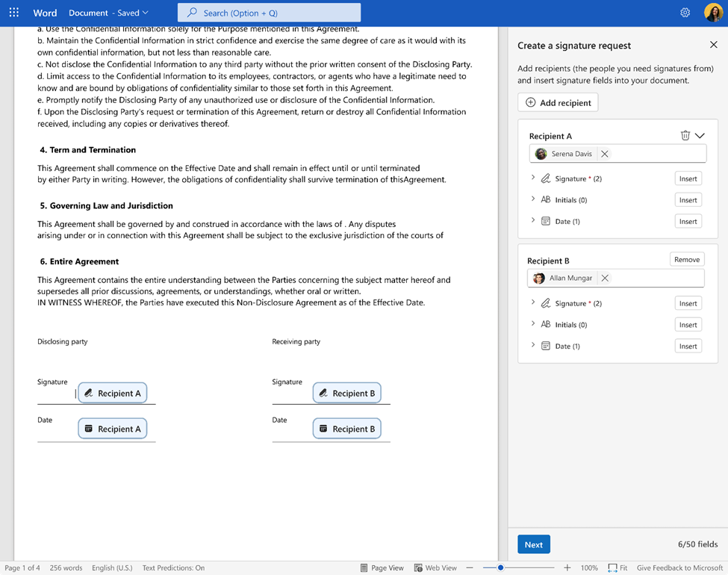Click the Add recipient button
This screenshot has height=575, width=728.
558,102
